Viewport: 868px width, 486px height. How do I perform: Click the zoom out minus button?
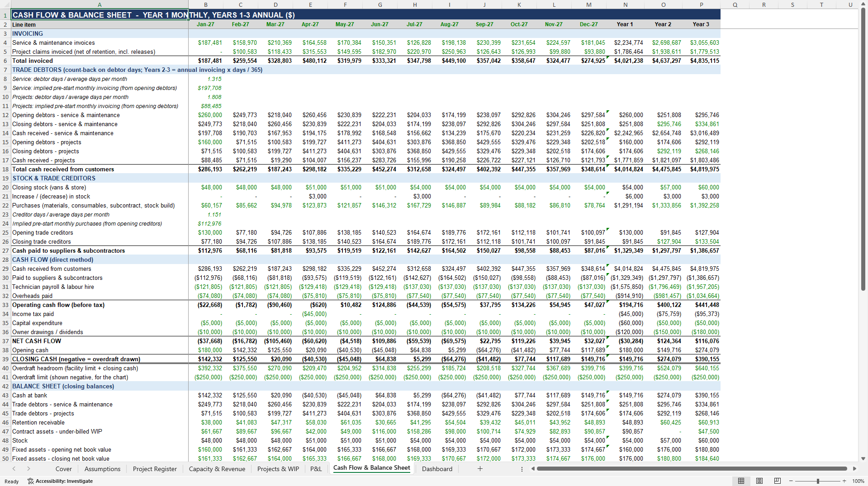click(791, 481)
